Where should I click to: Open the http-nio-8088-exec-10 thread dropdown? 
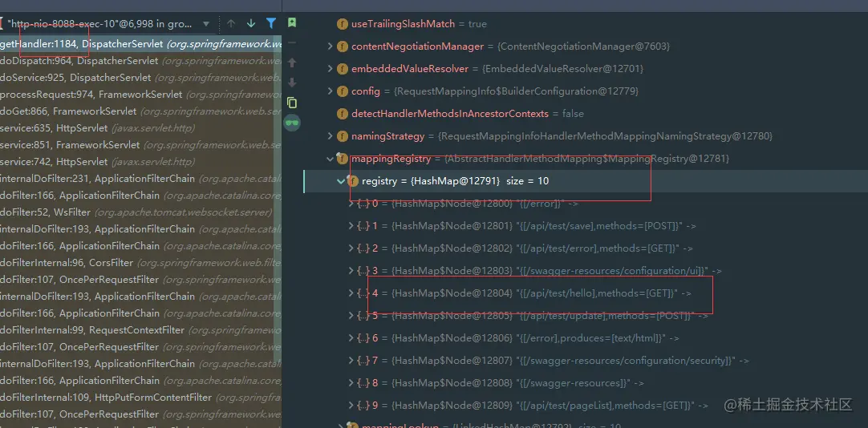coord(206,24)
